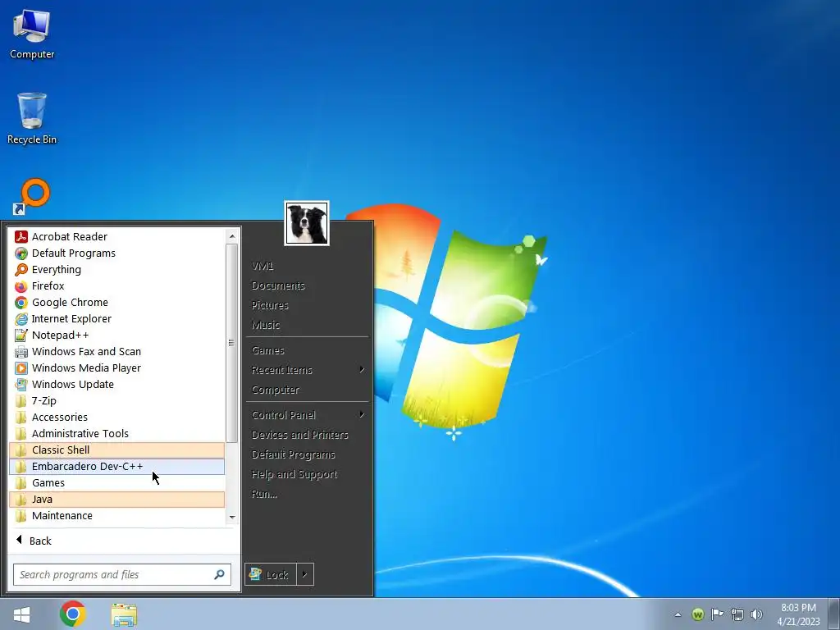Open Firefox from the programs list

(x=116, y=285)
